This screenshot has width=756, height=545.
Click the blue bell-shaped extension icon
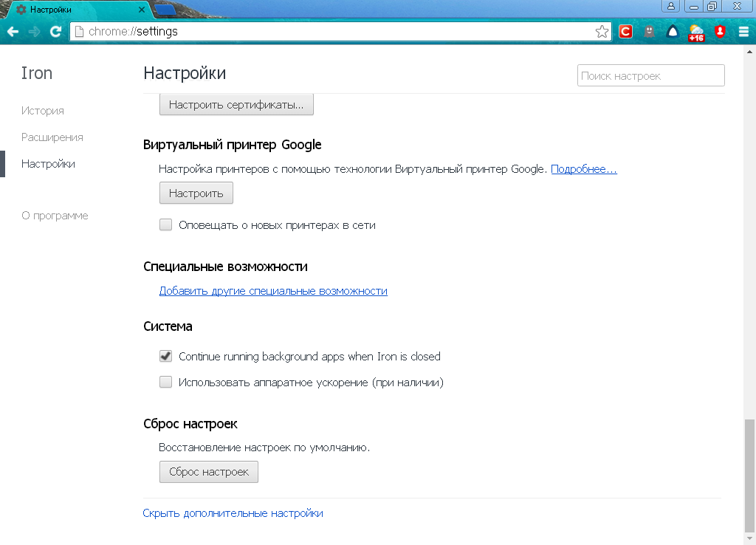pos(673,32)
